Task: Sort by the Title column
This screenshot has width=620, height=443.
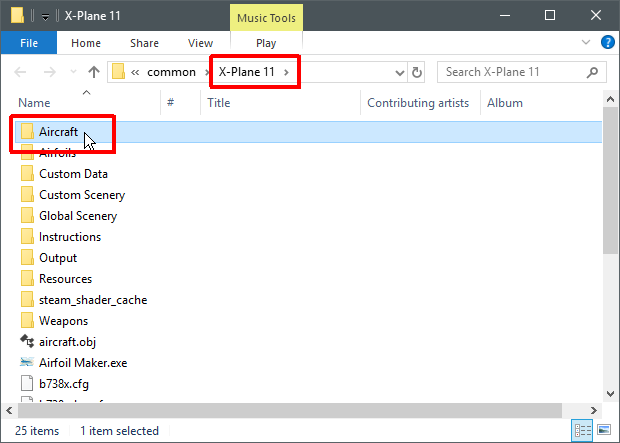Action: (x=219, y=103)
